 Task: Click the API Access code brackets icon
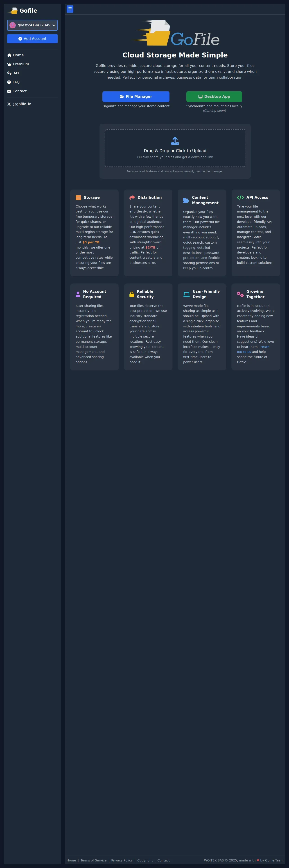point(240,198)
